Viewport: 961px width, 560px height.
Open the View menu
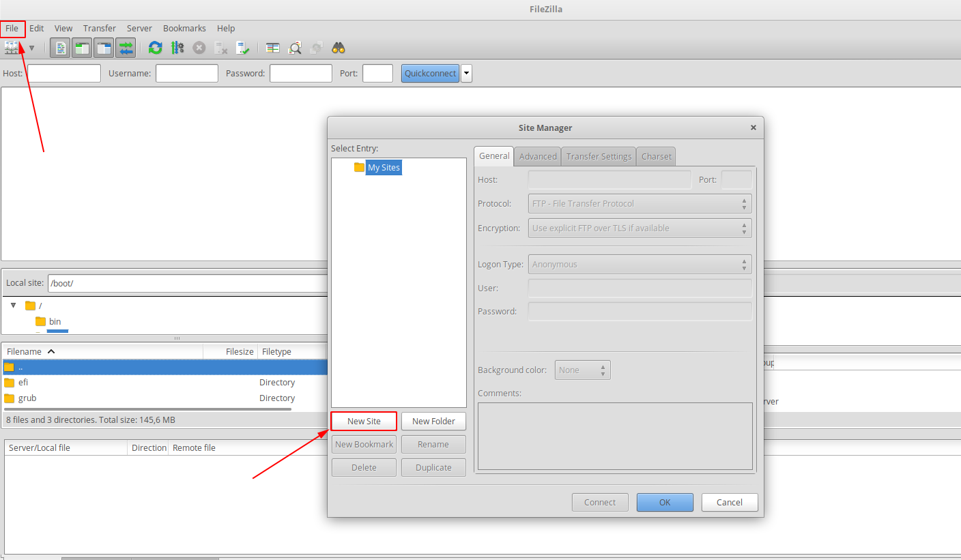63,28
